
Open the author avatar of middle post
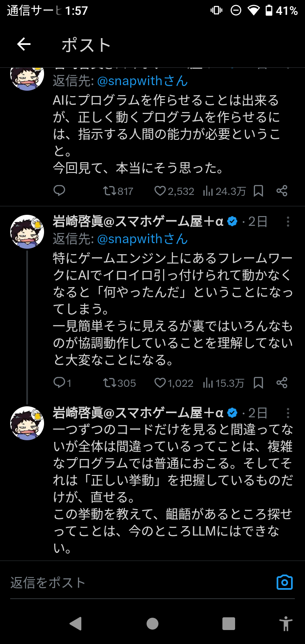27,232
